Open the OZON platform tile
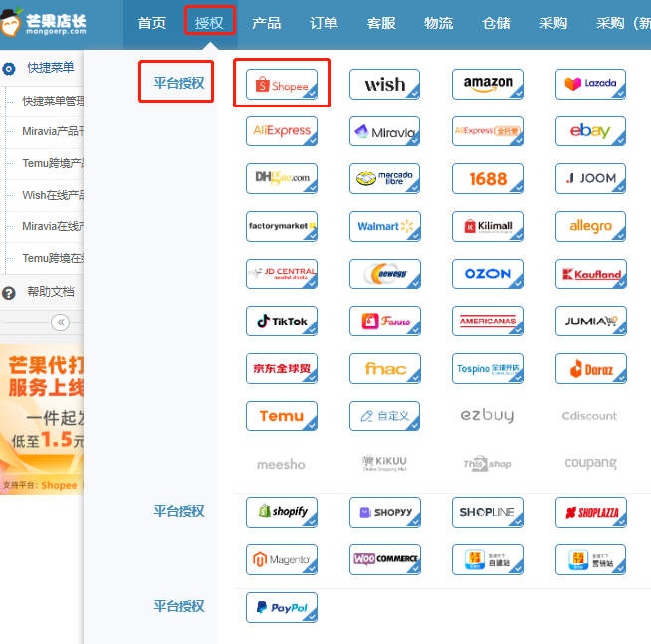 pos(488,274)
